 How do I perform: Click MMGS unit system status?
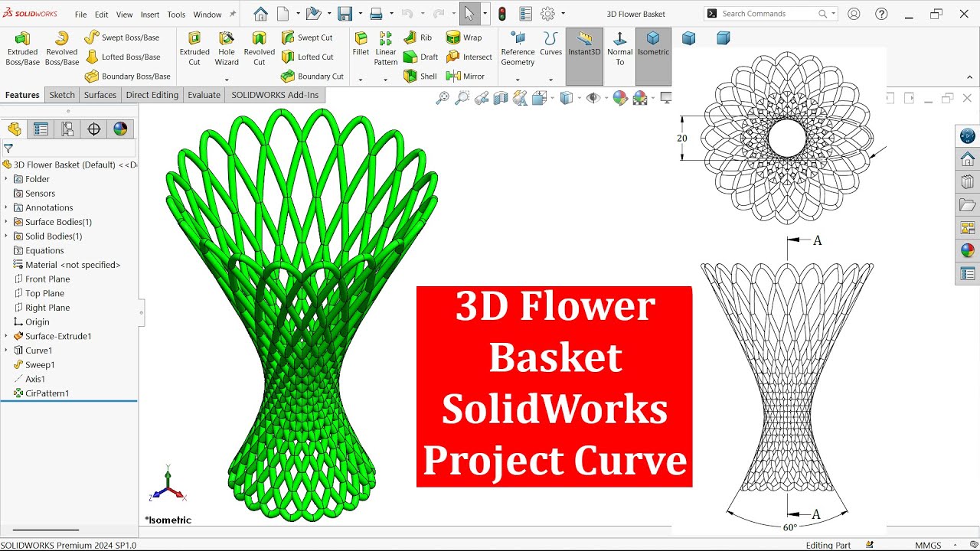[x=928, y=546]
